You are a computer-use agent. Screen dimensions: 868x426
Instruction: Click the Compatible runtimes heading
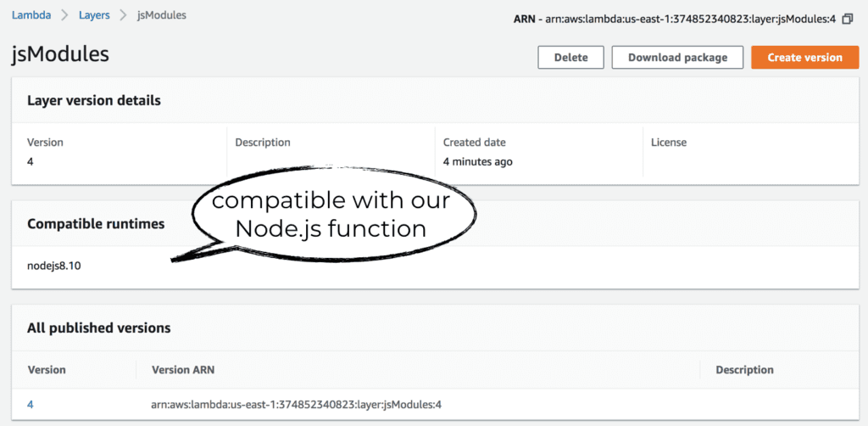[96, 224]
